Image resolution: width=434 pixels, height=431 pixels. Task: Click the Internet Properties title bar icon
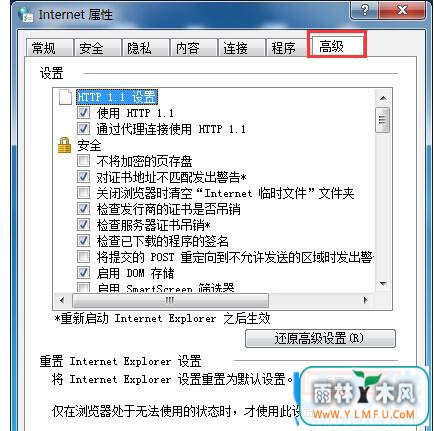[x=26, y=15]
